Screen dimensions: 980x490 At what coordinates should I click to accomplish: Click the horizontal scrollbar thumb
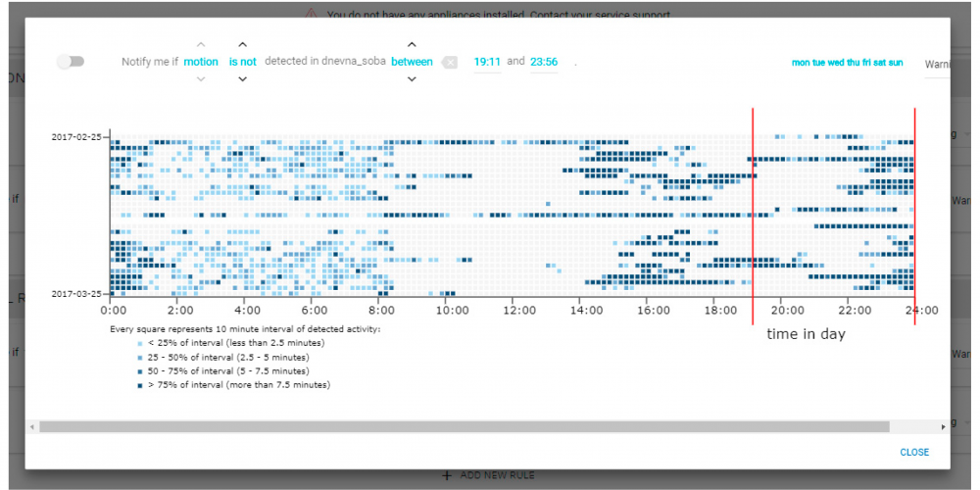click(464, 426)
